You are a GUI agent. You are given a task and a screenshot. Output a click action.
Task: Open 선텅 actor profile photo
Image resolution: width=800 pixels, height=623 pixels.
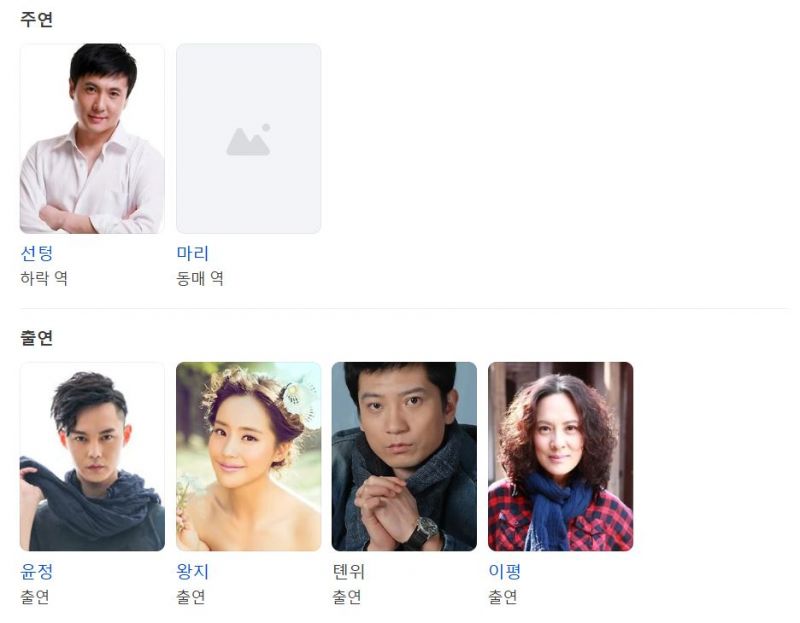[92, 138]
